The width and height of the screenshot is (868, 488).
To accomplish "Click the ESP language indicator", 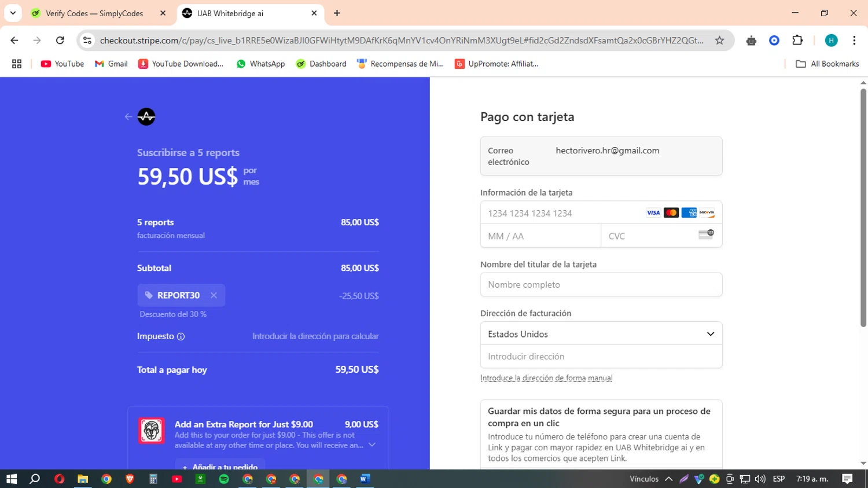I will 779,479.
